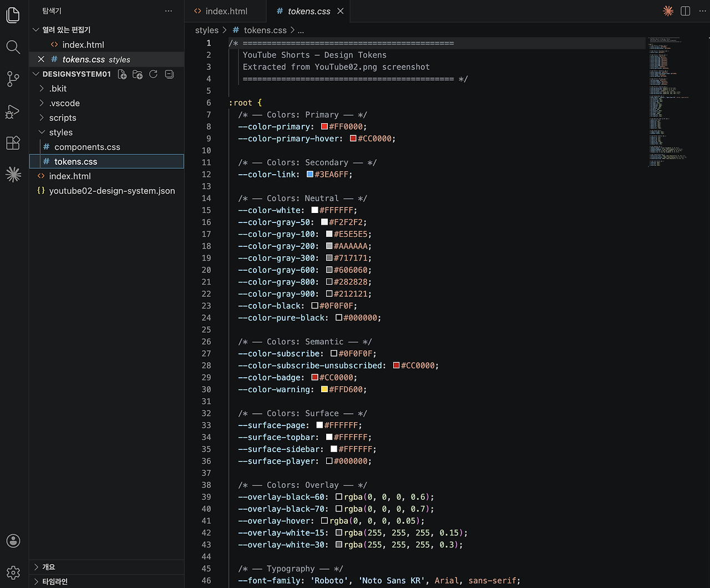Viewport: 710px width, 588px height.
Task: Open the Accounts menu icon
Action: click(13, 540)
